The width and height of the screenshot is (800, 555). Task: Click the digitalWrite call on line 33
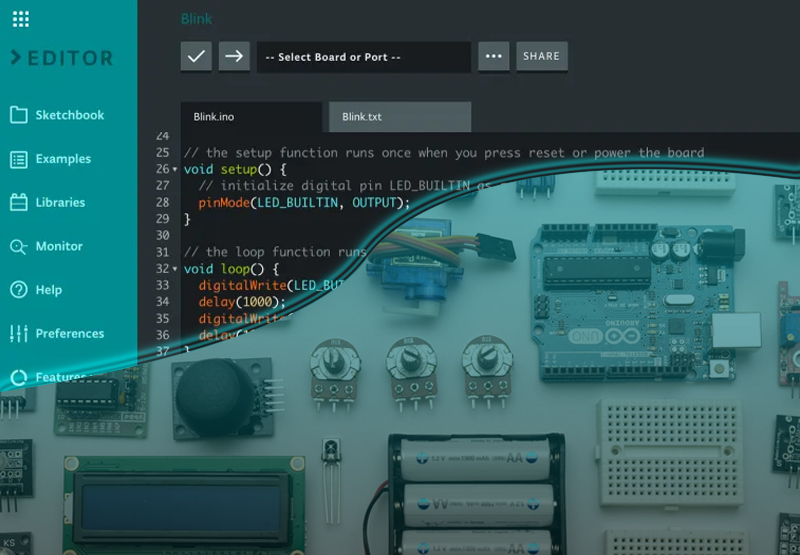click(272, 285)
